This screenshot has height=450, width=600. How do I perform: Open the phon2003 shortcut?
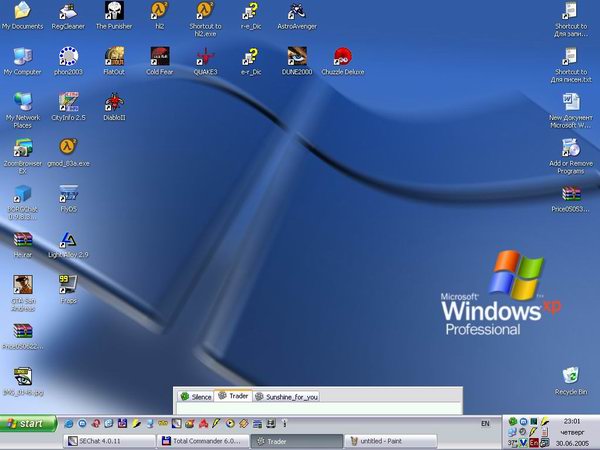[68, 61]
